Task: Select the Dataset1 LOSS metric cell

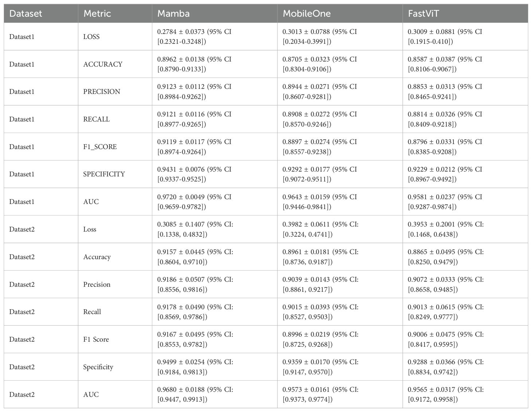Action: pos(91,37)
